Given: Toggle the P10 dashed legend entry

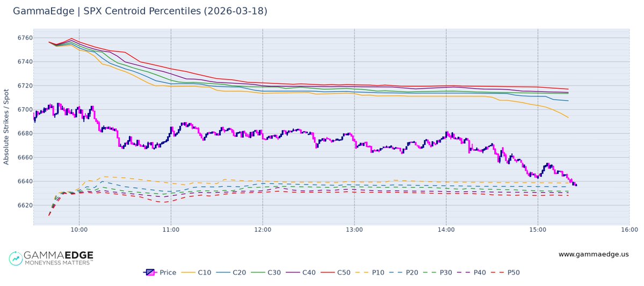Looking at the screenshot, I should coord(370,273).
